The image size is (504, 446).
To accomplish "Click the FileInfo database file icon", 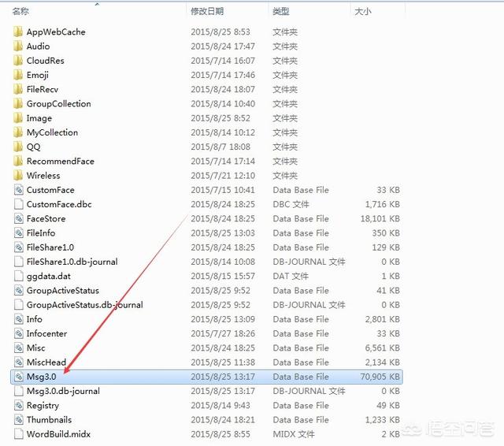I will click(19, 232).
